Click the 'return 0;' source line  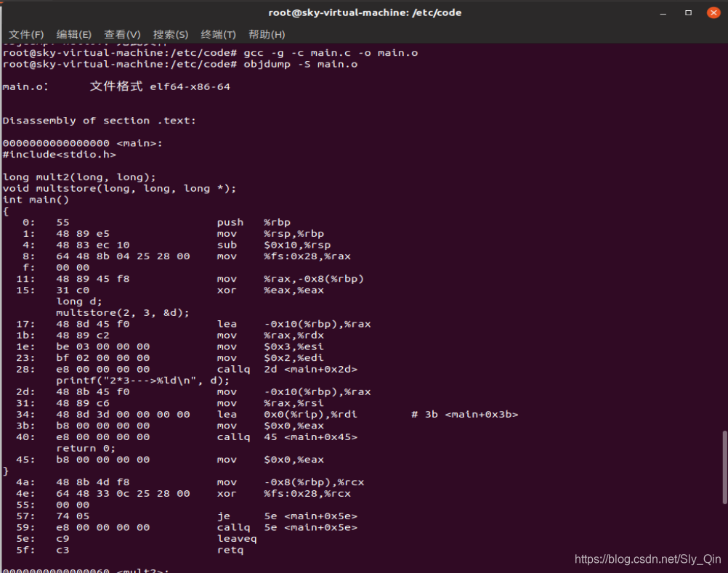pyautogui.click(x=86, y=448)
